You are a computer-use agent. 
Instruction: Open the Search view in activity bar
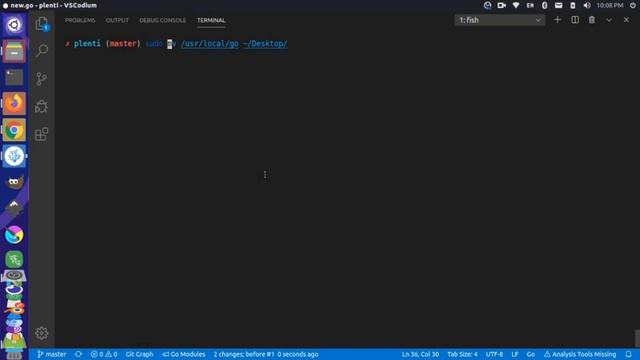click(42, 51)
